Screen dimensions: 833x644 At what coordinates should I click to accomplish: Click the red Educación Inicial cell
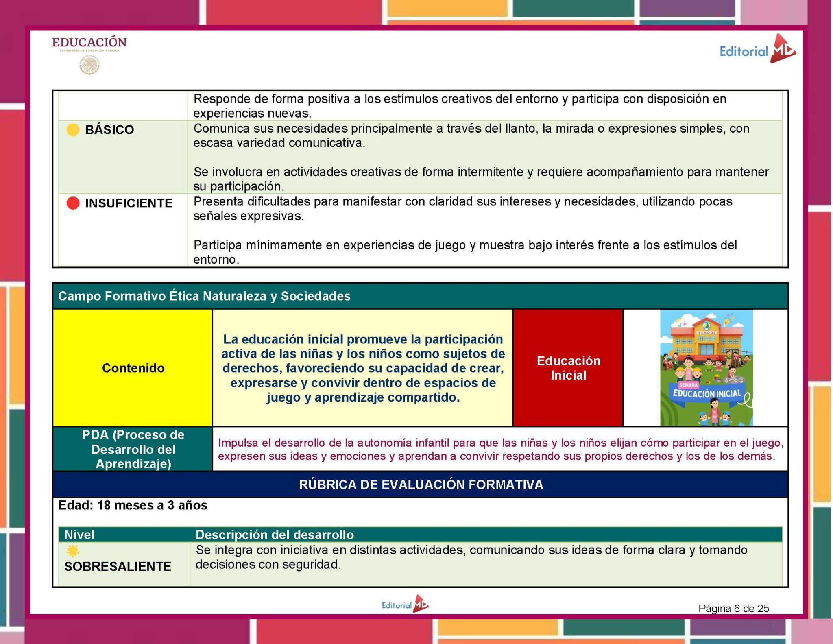tap(568, 368)
